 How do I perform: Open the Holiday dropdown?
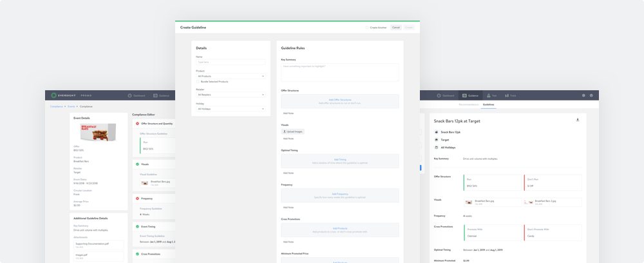(x=231, y=109)
